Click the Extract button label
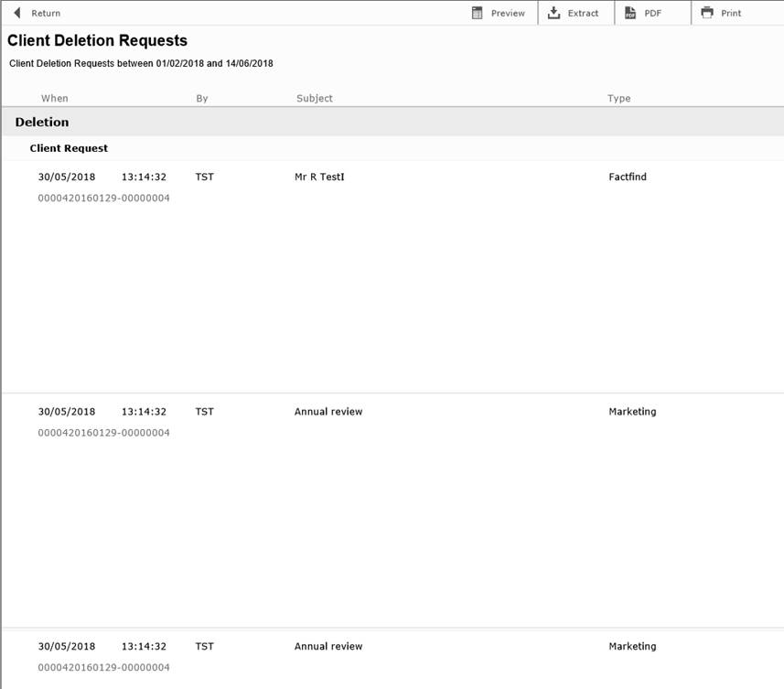Viewport: 784px width, 689px height. [583, 14]
